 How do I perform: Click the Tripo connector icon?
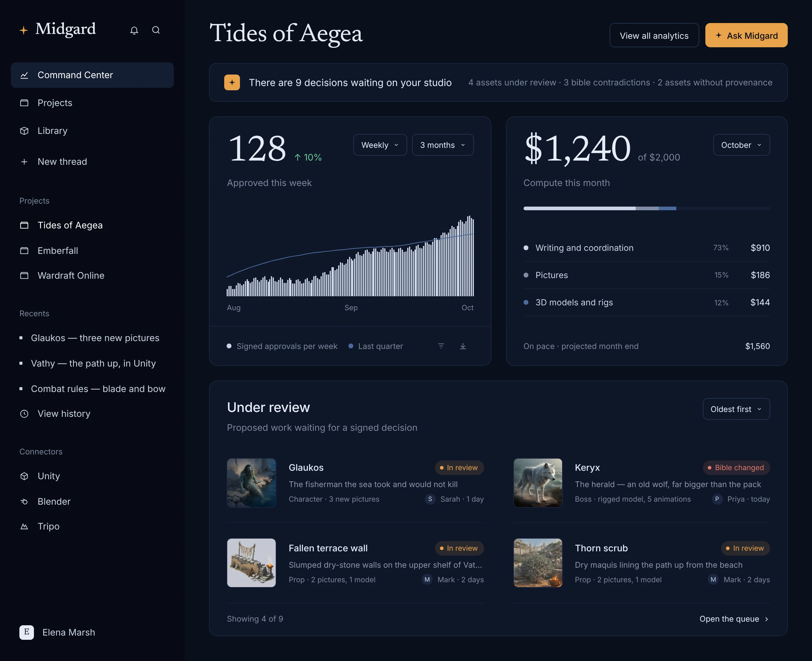(x=24, y=526)
